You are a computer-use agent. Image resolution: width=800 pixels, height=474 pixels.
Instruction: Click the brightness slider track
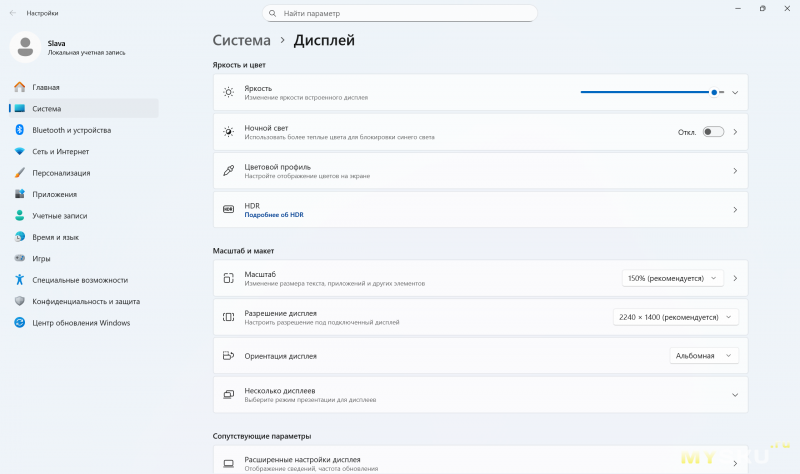click(x=645, y=92)
